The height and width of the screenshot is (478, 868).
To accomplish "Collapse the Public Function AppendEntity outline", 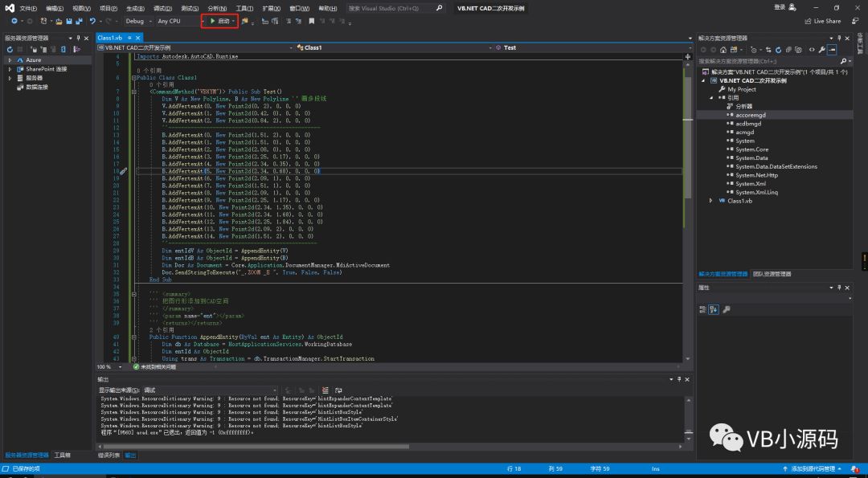I will 133,337.
